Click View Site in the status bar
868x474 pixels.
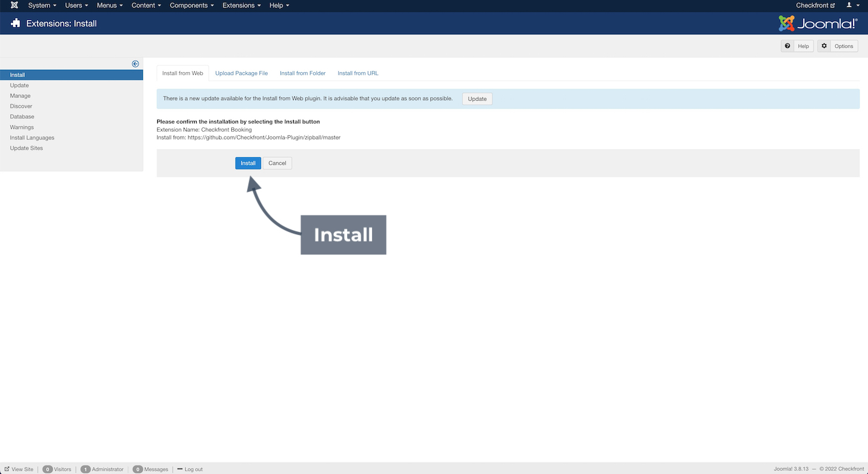19,469
